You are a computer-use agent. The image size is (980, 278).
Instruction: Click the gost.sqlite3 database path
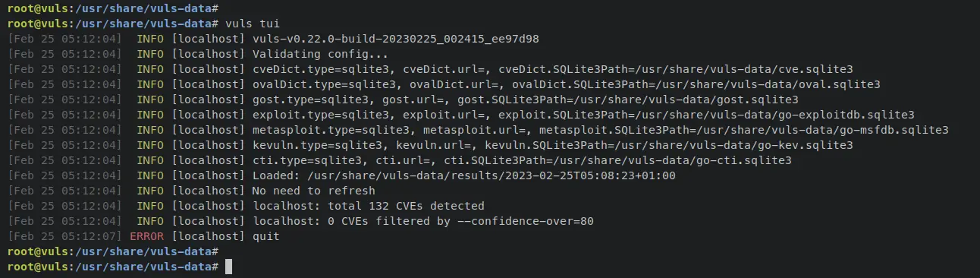pyautogui.click(x=686, y=99)
